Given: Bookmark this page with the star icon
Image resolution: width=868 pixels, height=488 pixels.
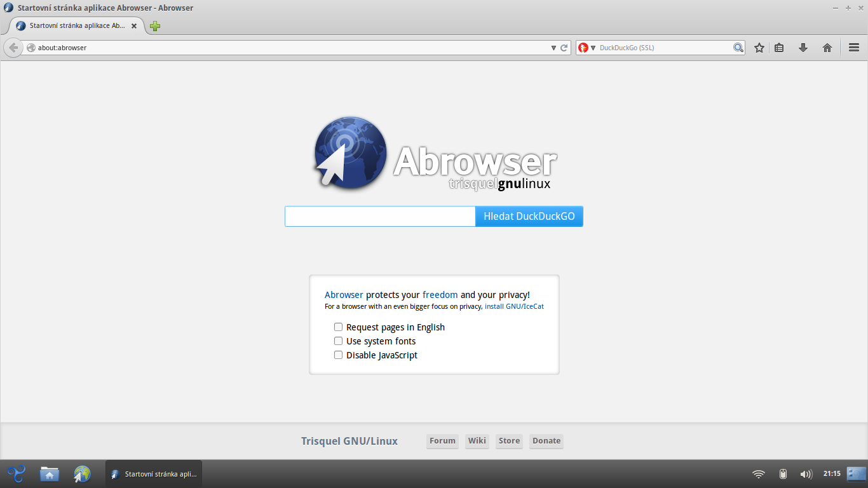Looking at the screenshot, I should point(759,48).
